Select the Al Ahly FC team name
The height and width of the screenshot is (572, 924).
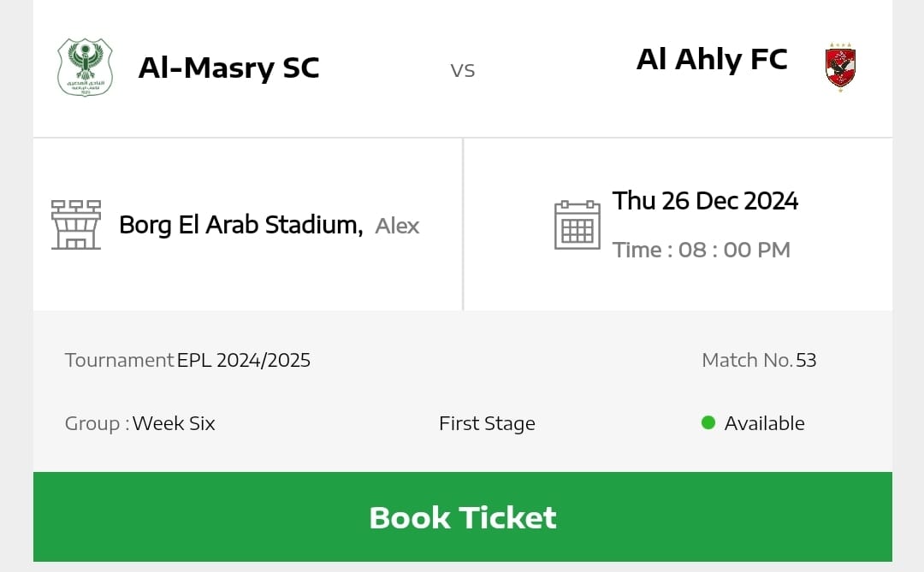pyautogui.click(x=712, y=59)
